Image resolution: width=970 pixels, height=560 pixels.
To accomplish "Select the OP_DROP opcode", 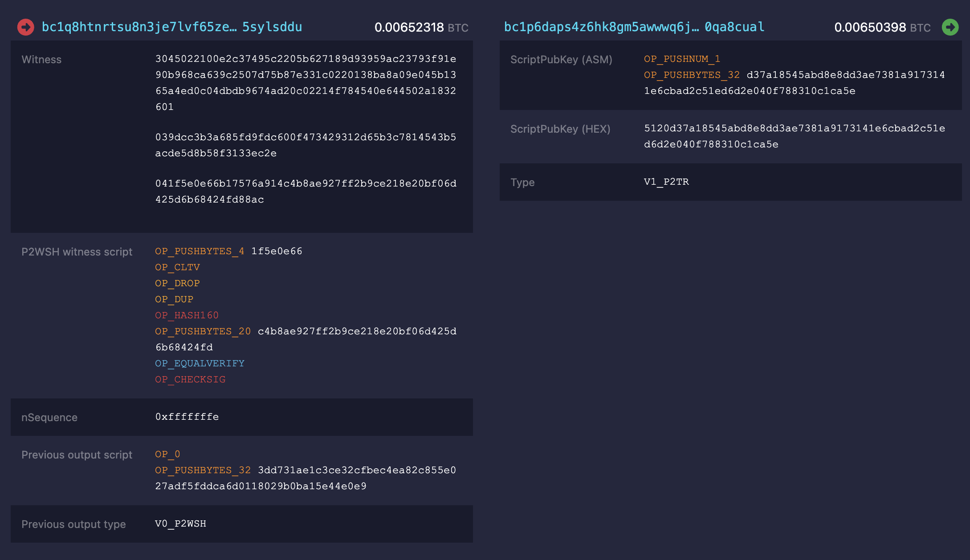I will point(177,283).
